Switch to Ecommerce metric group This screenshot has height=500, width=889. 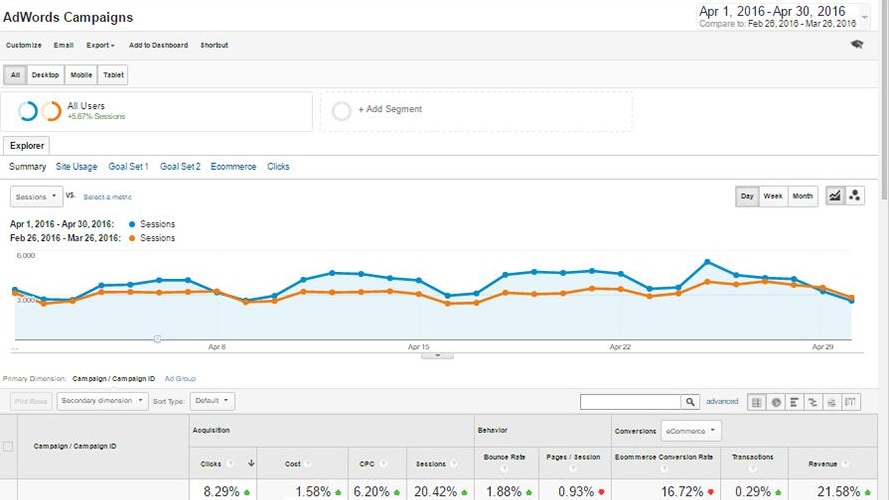point(233,167)
